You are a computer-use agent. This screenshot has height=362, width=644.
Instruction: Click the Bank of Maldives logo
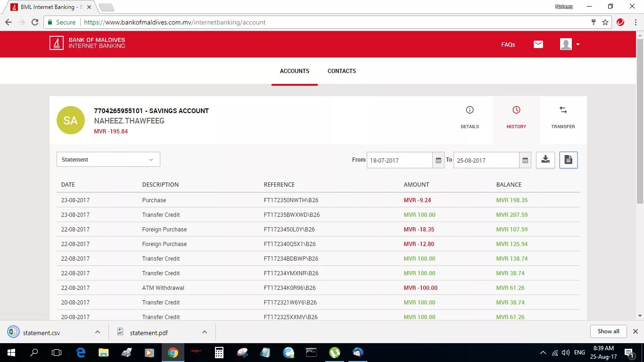tap(87, 43)
